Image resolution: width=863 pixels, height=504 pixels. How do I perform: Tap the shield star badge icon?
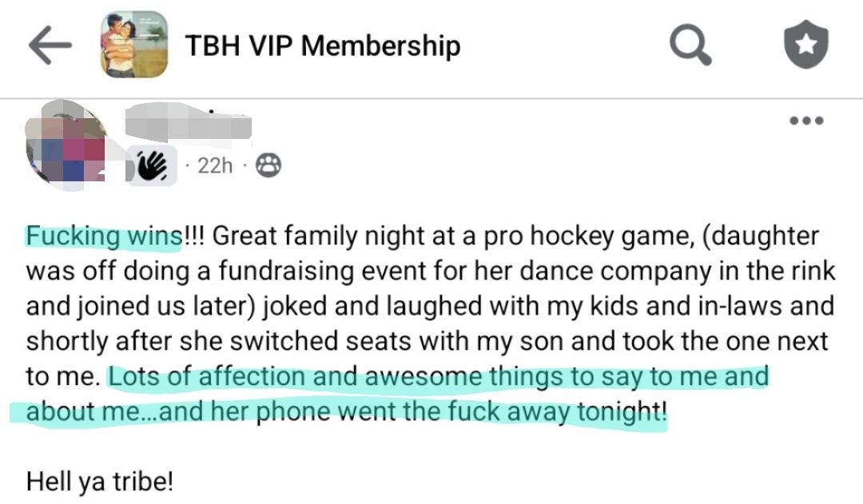805,46
